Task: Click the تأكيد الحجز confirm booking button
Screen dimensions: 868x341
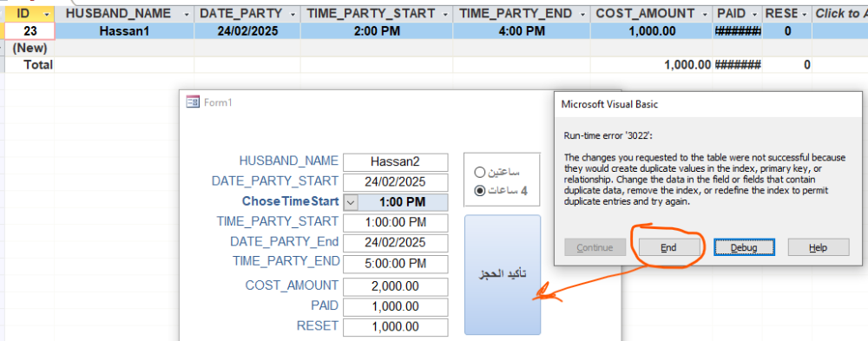Action: [x=502, y=274]
